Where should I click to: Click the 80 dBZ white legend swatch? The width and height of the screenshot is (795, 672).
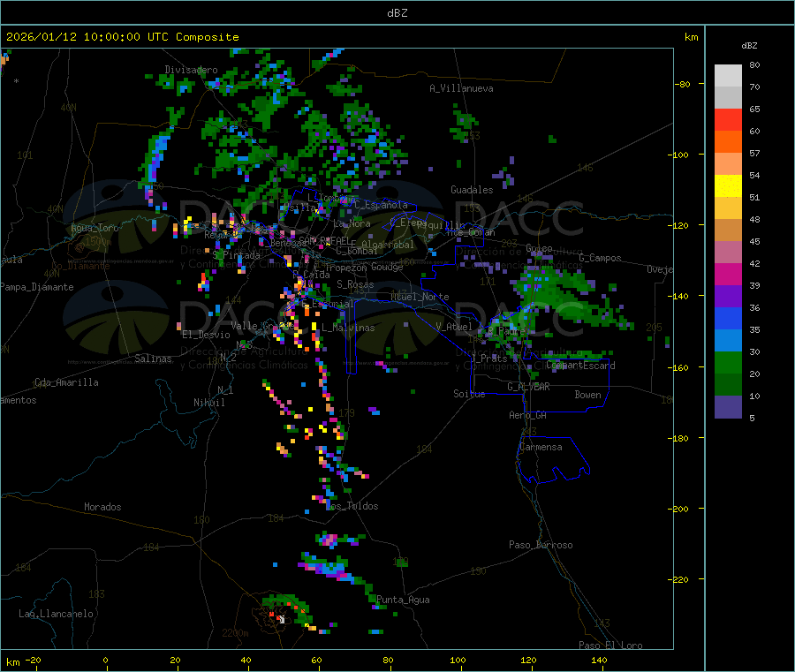point(728,76)
